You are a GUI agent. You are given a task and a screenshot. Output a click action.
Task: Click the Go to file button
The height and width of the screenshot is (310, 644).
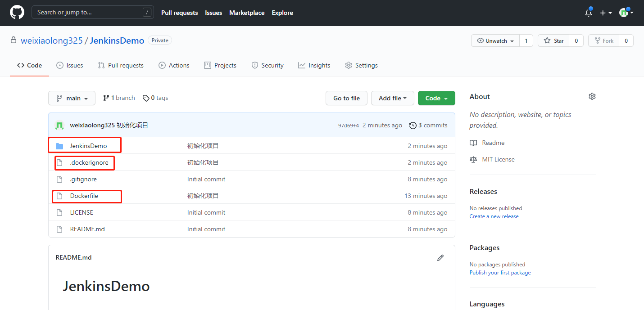coord(346,98)
